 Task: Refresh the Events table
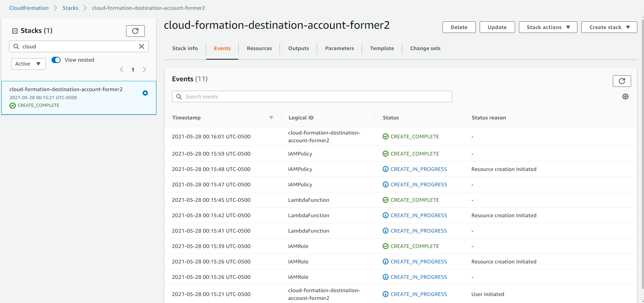pos(622,81)
